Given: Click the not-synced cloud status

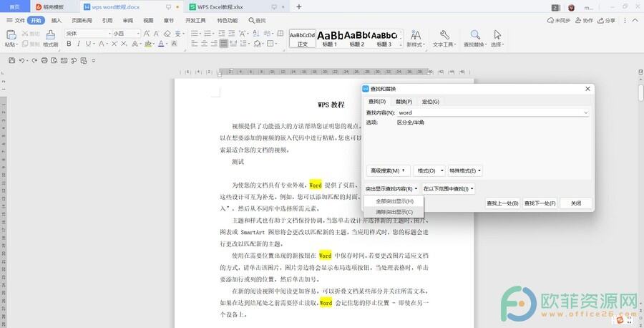Looking at the screenshot, I should coord(559,20).
